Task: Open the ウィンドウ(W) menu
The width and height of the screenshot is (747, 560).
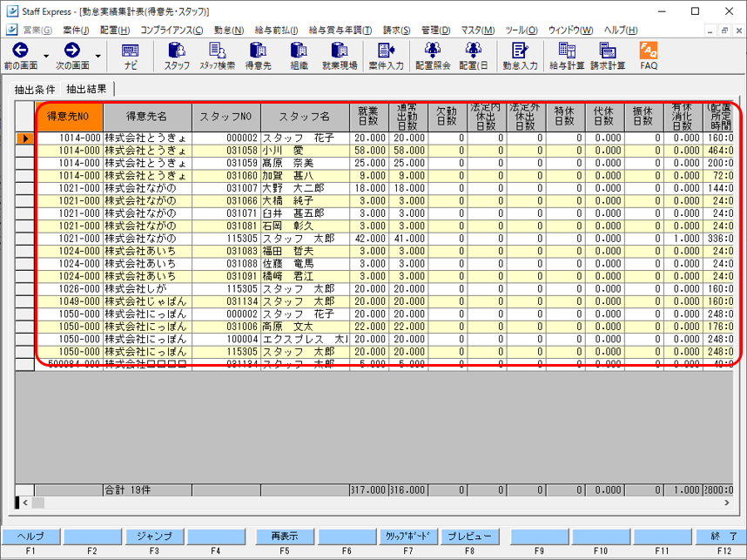Action: (x=570, y=30)
